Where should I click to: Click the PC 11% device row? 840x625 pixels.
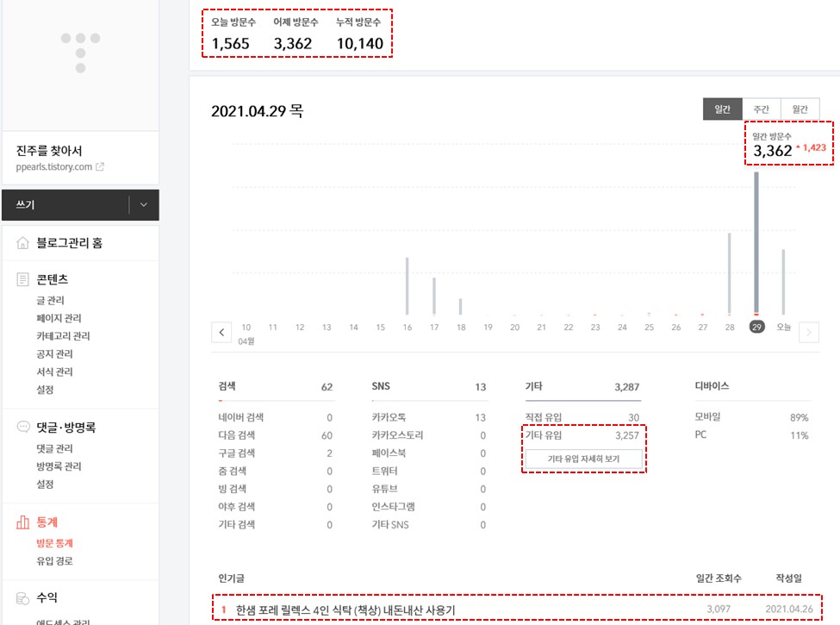tap(751, 434)
